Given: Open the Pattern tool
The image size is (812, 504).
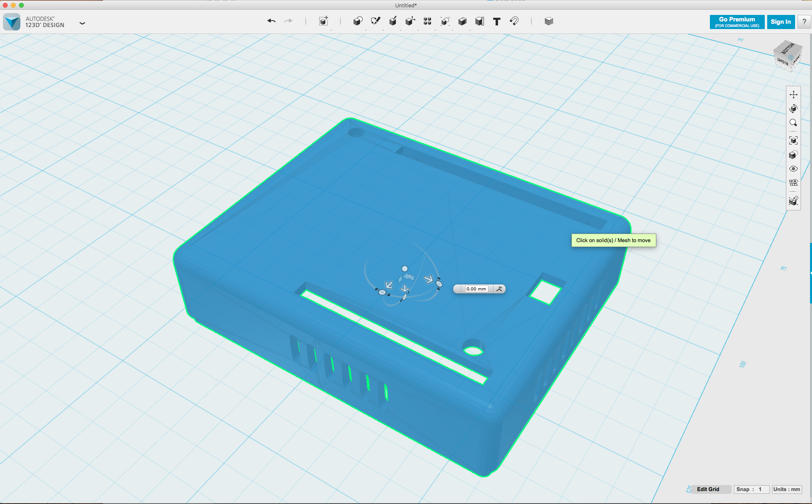Looking at the screenshot, I should coord(427,21).
